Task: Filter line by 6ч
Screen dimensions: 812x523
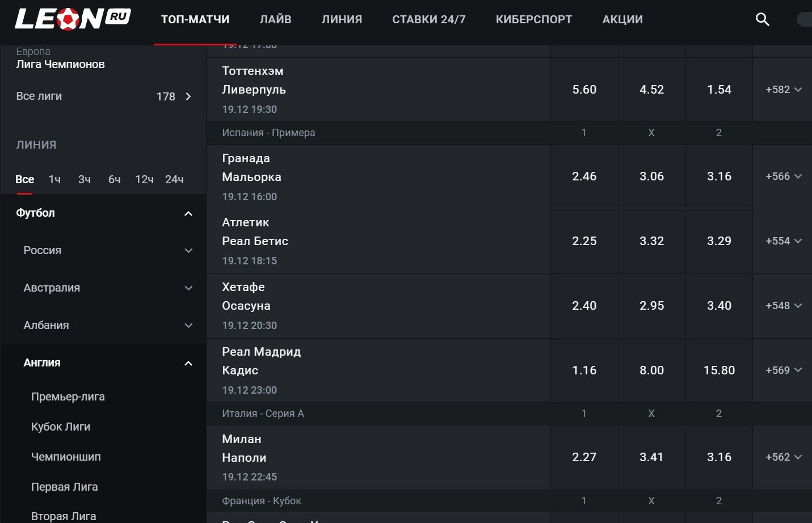Action: click(115, 179)
